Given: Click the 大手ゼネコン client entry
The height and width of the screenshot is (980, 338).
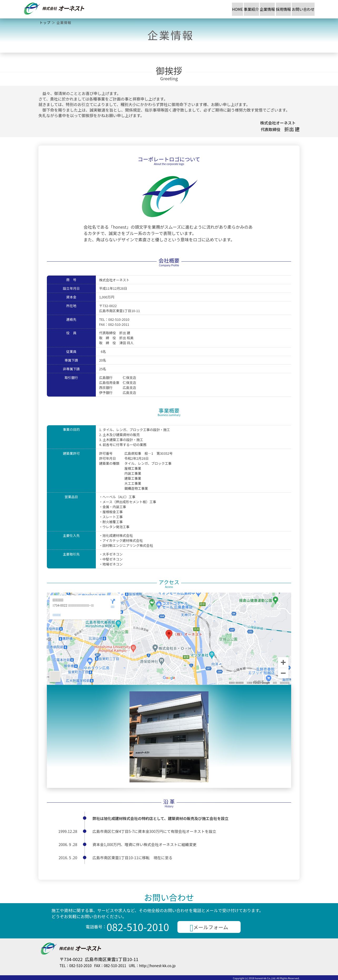Looking at the screenshot, I should [x=111, y=554].
